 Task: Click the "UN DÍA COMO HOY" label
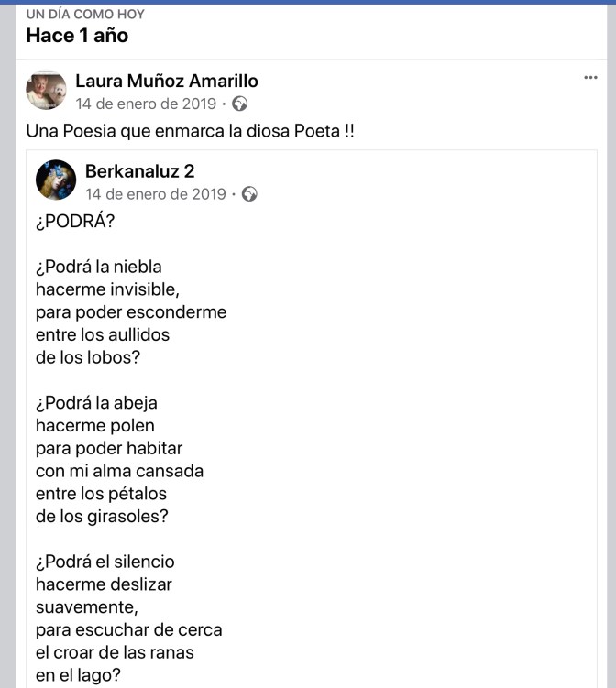coord(85,15)
